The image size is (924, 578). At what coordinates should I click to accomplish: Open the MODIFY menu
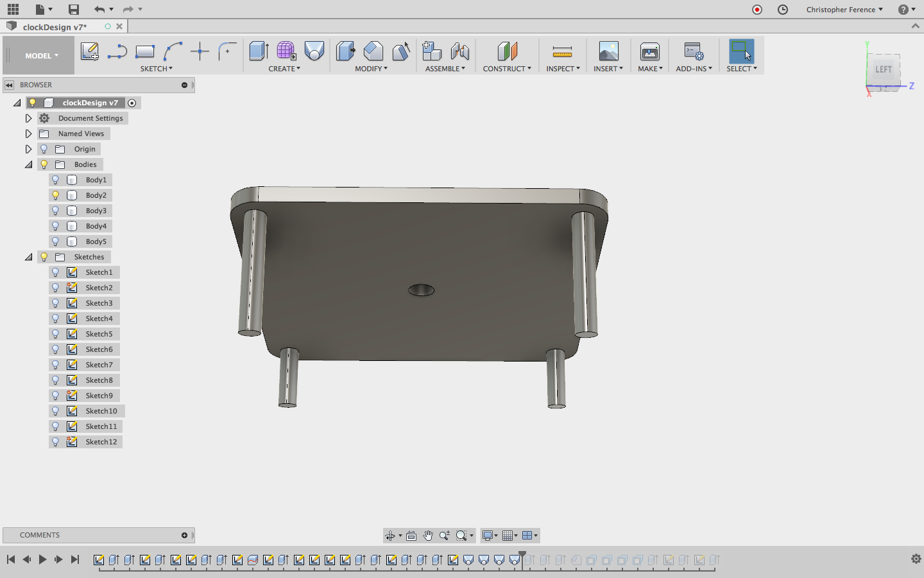[371, 69]
